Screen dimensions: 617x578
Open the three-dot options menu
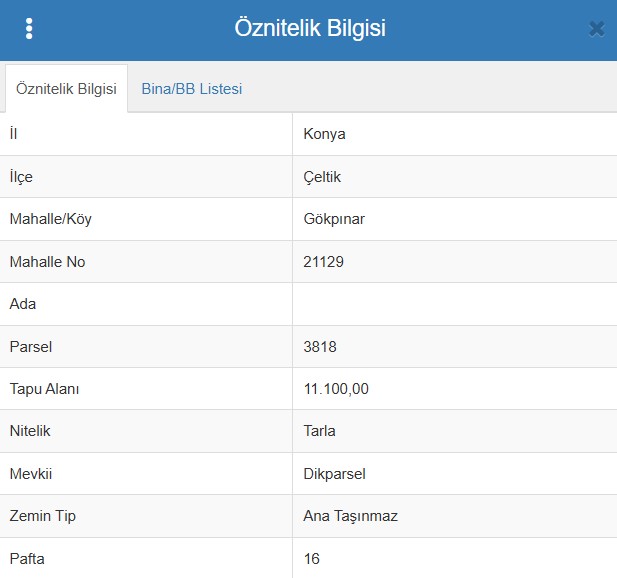click(29, 29)
